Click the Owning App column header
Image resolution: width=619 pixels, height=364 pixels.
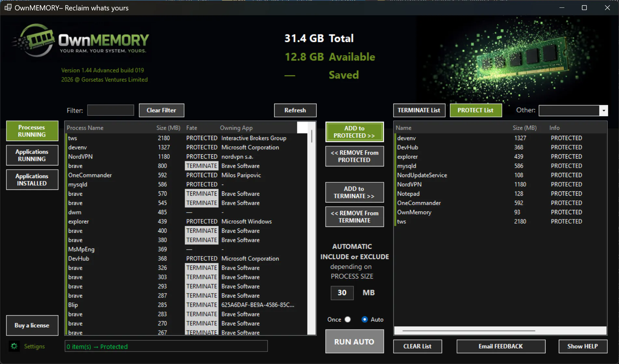(236, 128)
